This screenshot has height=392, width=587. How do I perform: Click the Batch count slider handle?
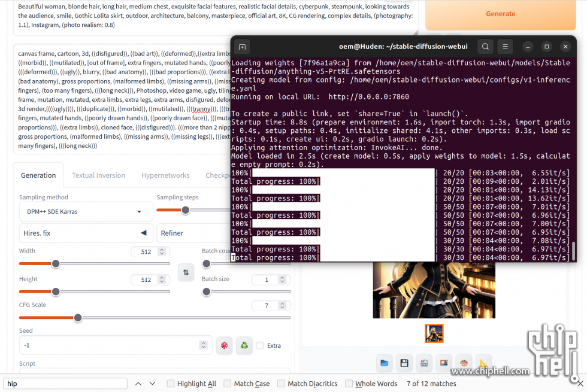[206, 264]
